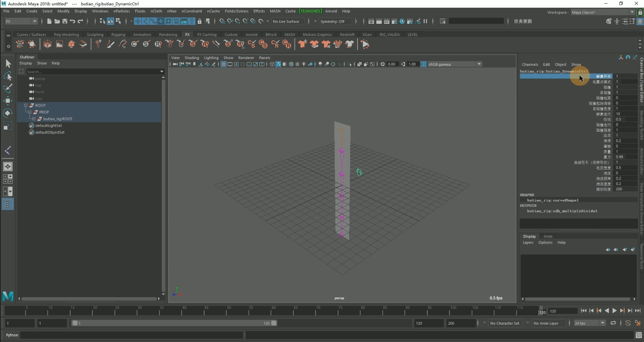Viewport: 644px width, 342px height.
Task: Pick the Move tool in toolbox
Action: 8,101
